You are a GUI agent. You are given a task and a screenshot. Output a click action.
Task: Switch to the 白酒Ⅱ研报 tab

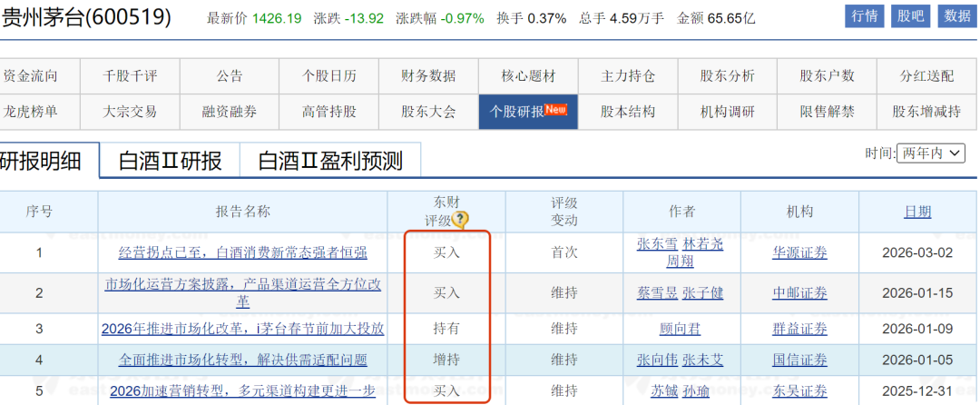[170, 161]
